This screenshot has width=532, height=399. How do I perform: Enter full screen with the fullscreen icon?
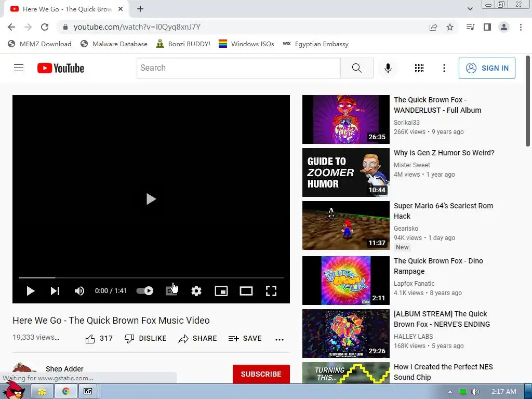(271, 291)
